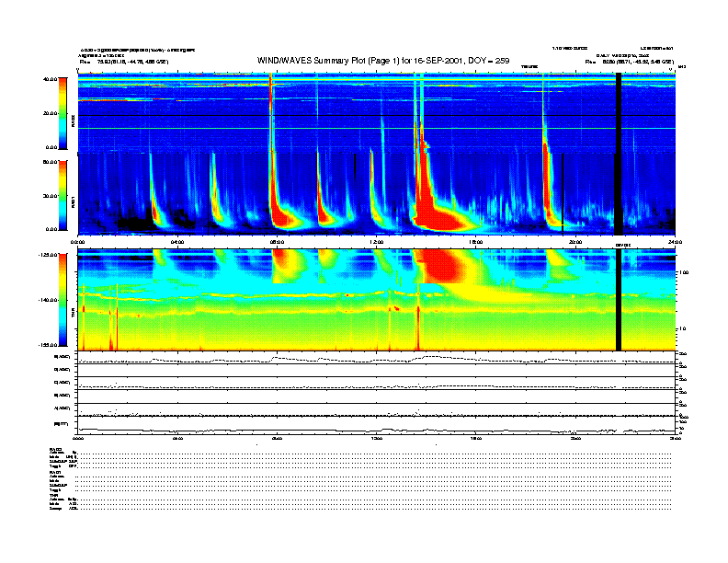The height and width of the screenshot is (563, 728).
Task: Click 12:00 tick label under RAD1 spectrogram
Action: pos(377,242)
